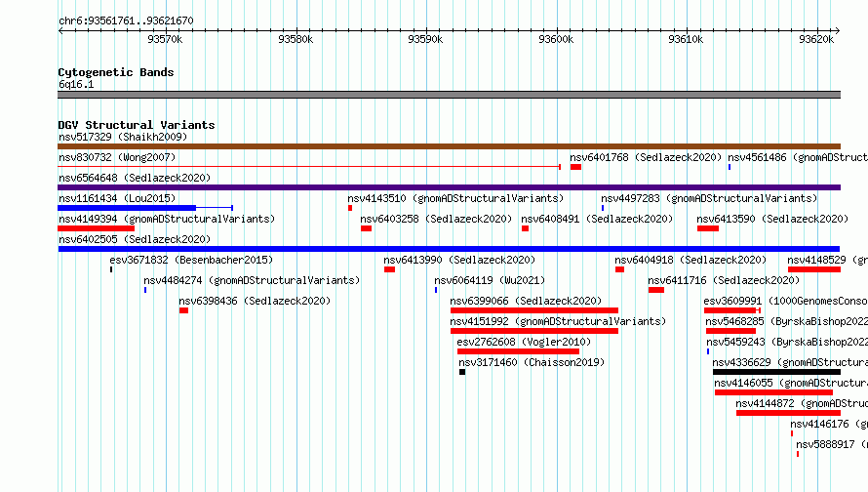This screenshot has width=868, height=492.
Task: Open nsv4149394 gnomAD variant label
Action: click(x=167, y=219)
